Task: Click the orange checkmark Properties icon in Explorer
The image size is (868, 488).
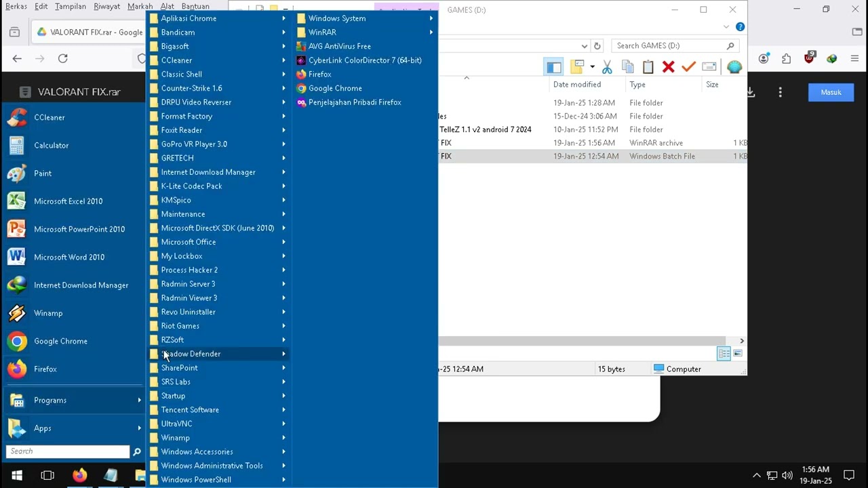Action: (x=689, y=67)
